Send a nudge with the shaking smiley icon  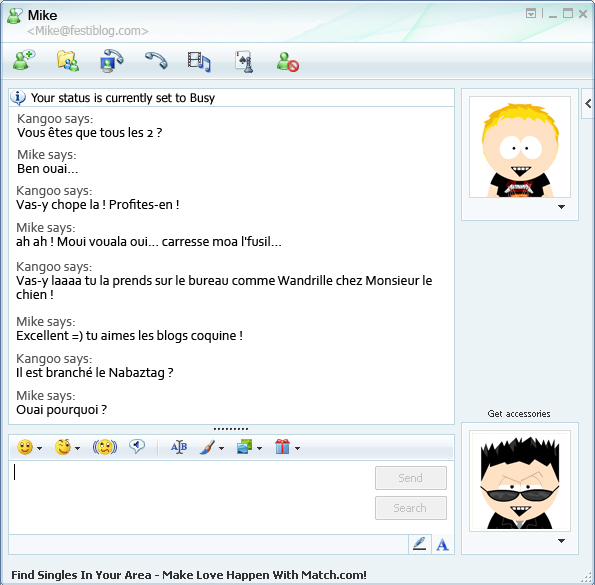[x=105, y=447]
